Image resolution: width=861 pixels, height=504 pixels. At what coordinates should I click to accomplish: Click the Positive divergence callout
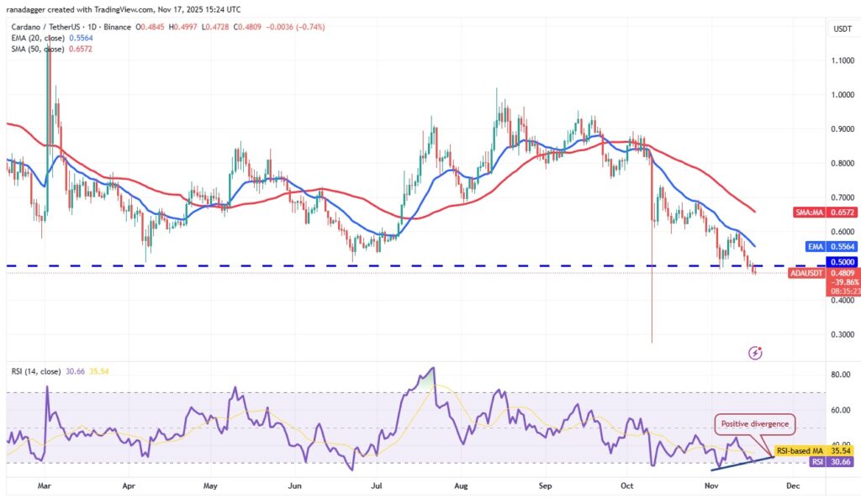755,425
